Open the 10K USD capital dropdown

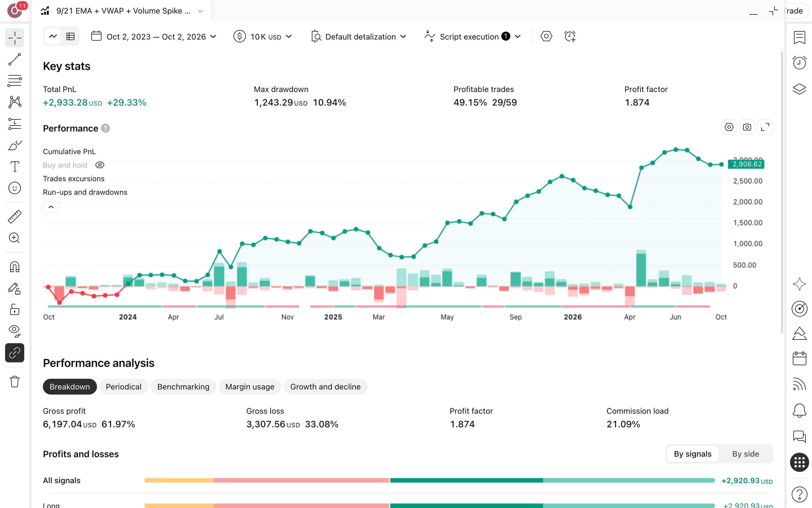click(x=263, y=37)
